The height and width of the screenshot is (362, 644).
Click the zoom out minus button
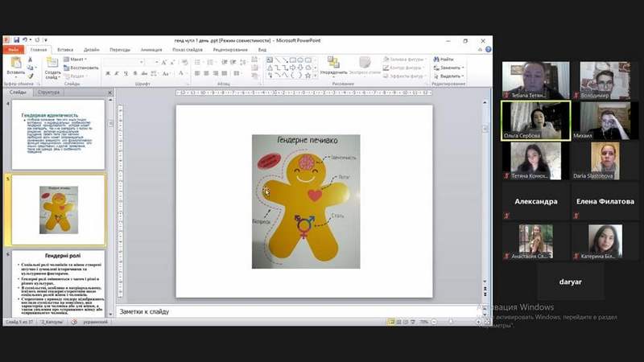pyautogui.click(x=434, y=323)
